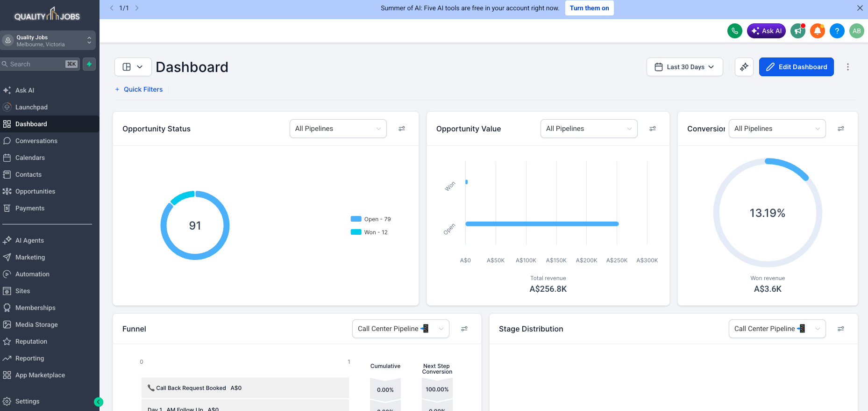Expand Opportunity Status All Pipelines dropdown
The image size is (868, 411).
[338, 129]
